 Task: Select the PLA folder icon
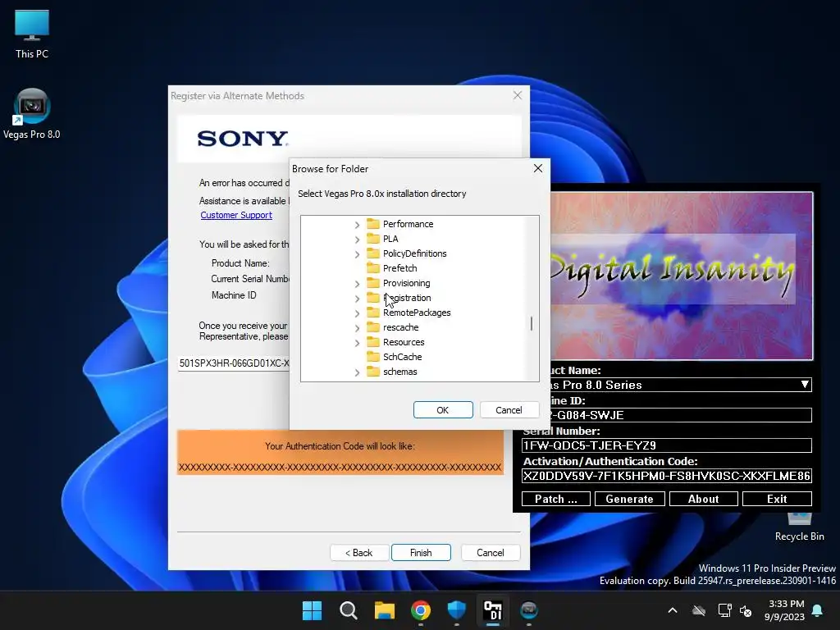tap(373, 239)
